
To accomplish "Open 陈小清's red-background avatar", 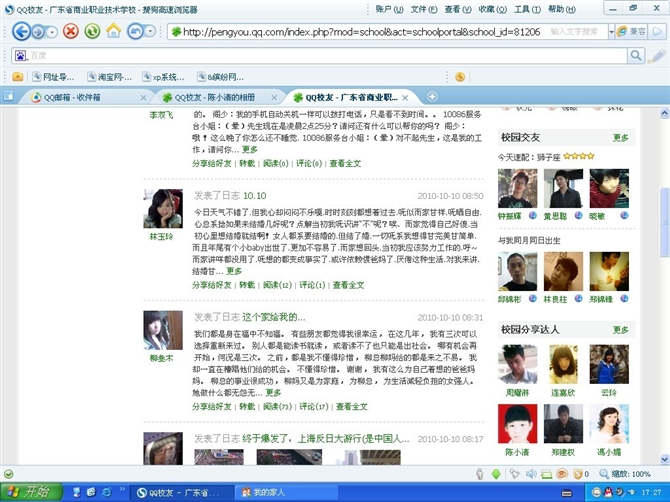I will pos(517,424).
